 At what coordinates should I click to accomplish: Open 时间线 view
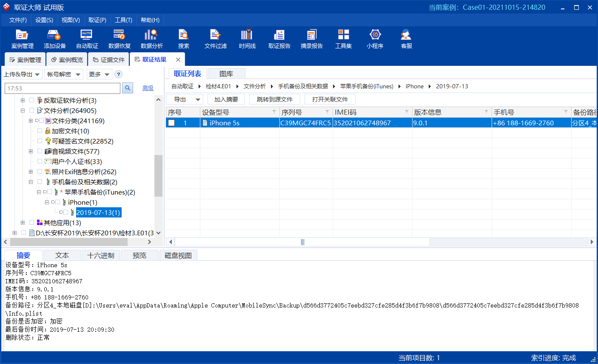247,39
